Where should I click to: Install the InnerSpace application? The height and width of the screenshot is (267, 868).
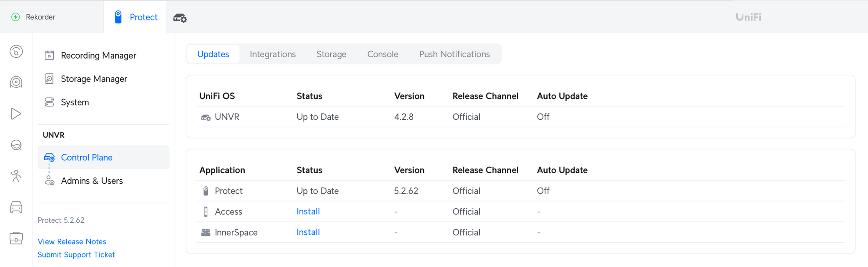308,232
